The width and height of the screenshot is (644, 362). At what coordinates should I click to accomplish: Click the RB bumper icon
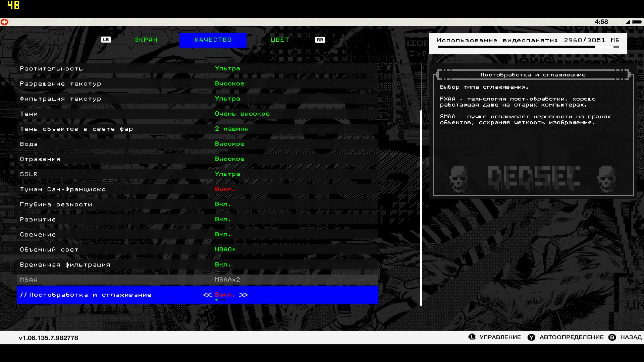click(320, 40)
